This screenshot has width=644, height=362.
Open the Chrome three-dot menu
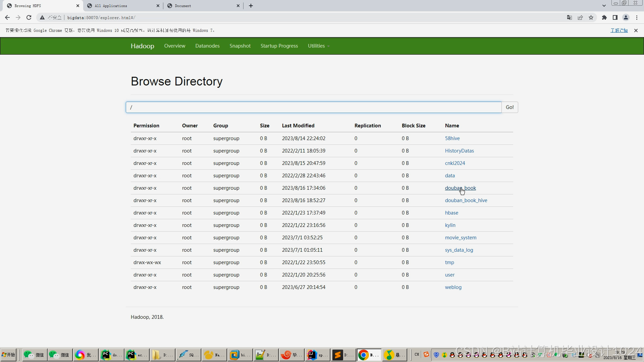pyautogui.click(x=637, y=17)
